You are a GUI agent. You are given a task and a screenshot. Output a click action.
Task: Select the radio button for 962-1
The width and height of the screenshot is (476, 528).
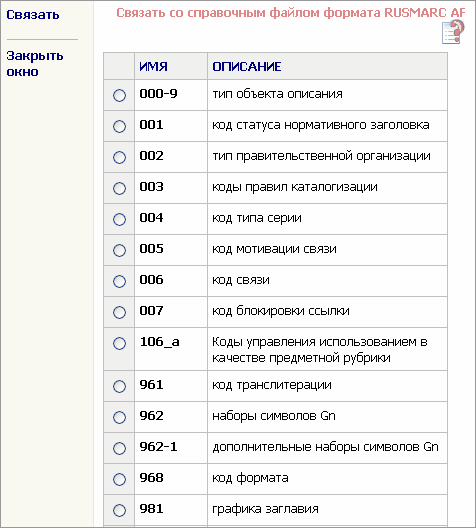119,448
